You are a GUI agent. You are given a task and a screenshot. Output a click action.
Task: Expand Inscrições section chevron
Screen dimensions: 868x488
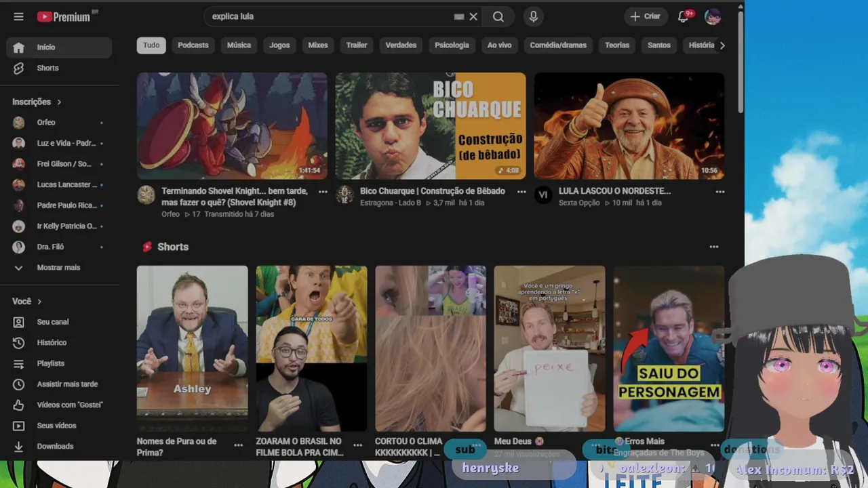(x=59, y=102)
